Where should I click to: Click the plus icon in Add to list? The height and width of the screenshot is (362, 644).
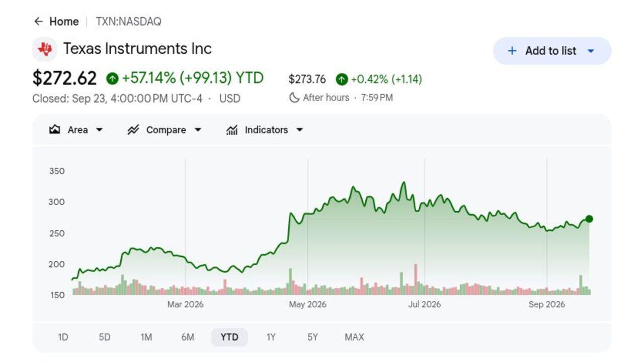pos(512,51)
